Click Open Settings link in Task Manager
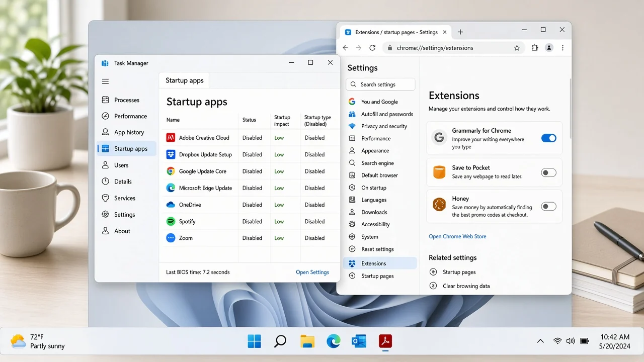 pos(312,272)
